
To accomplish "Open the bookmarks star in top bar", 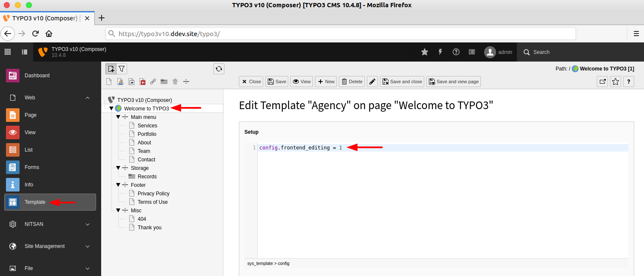I will click(x=425, y=52).
